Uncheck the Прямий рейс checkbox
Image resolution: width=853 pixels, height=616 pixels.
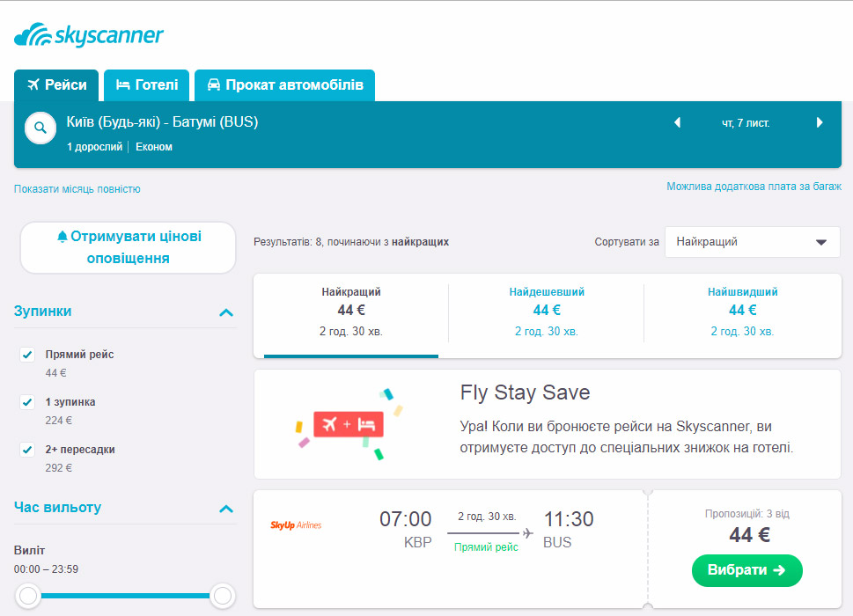tap(27, 355)
